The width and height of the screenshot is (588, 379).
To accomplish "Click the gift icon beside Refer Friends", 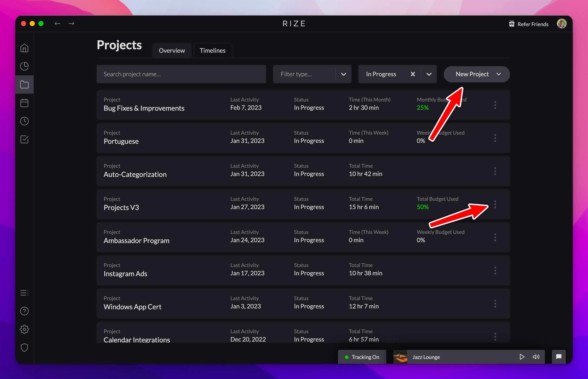I will pyautogui.click(x=512, y=24).
